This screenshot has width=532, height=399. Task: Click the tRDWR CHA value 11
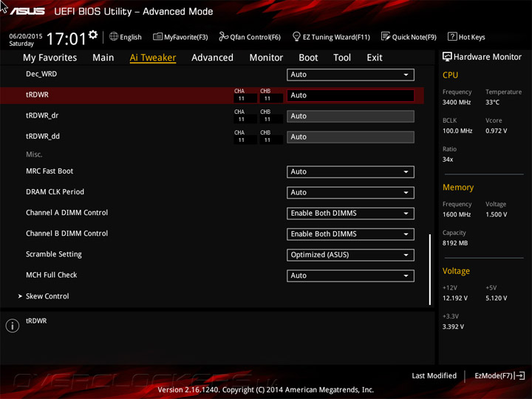point(245,98)
